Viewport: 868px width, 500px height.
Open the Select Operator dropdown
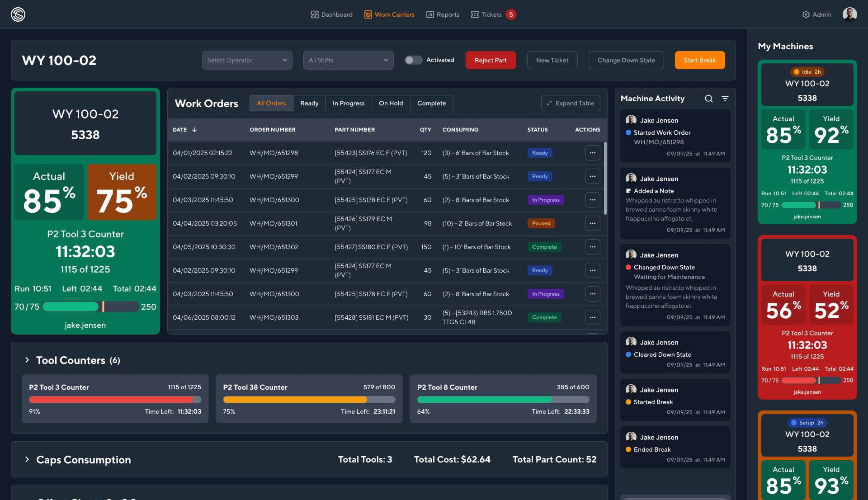pyautogui.click(x=247, y=60)
